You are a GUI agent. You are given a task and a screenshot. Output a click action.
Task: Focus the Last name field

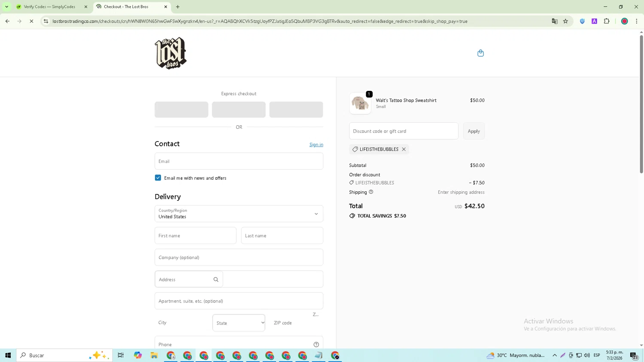[x=282, y=235]
